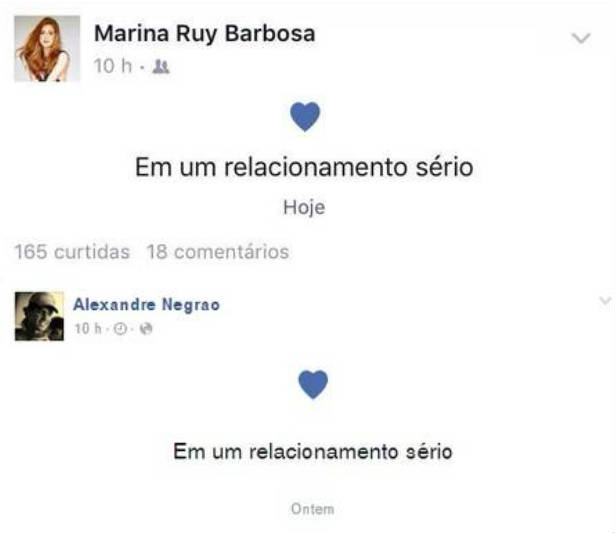Click the friends audience icon on Marina's post
The height and width of the screenshot is (533, 615).
coord(161,67)
